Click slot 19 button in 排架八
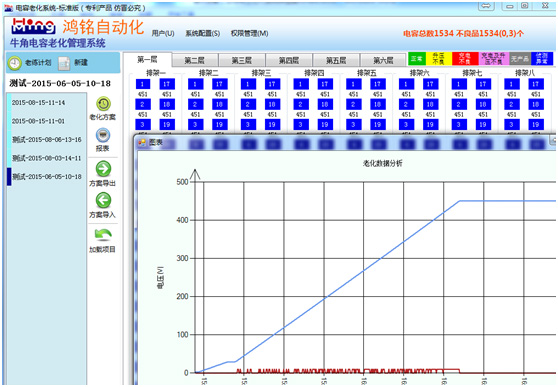558x387 pixels. pyautogui.click(x=536, y=125)
